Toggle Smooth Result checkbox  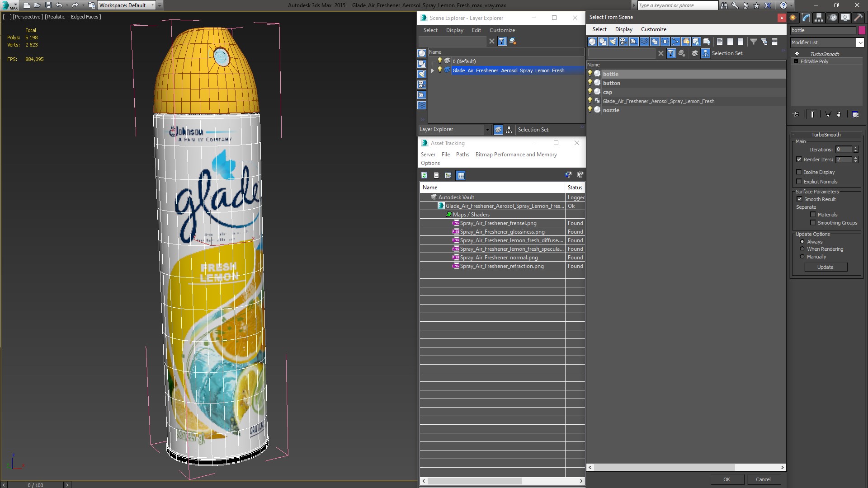tap(799, 199)
